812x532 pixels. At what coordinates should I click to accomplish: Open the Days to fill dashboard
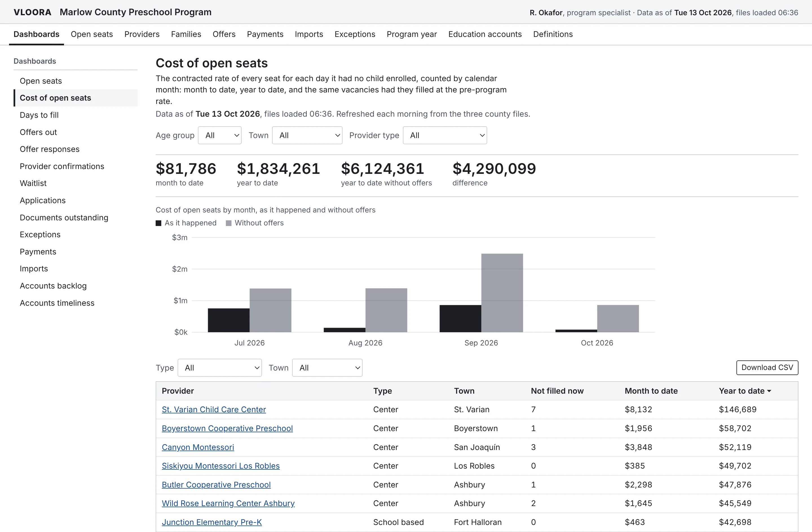tap(75, 115)
